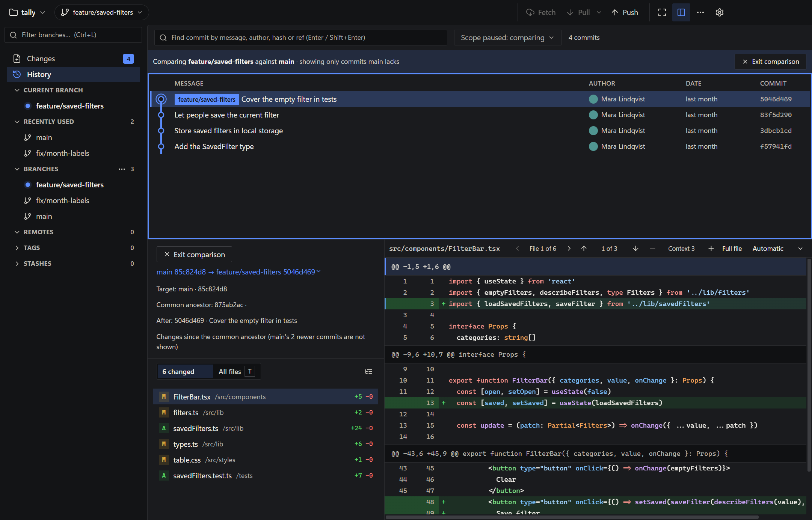Open filters.ts in the file list
The image size is (812, 520).
point(266,413)
